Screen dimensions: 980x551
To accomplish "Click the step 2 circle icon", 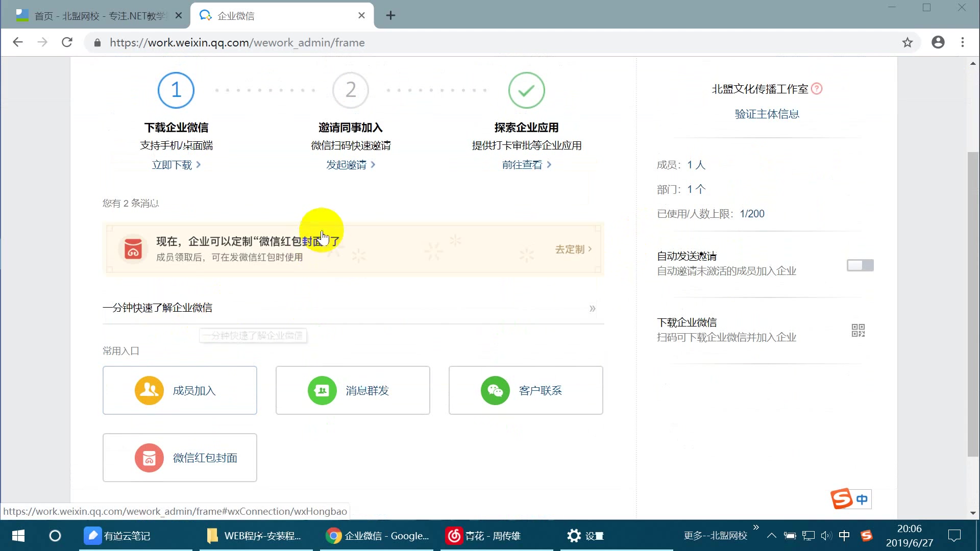I will 351,90.
